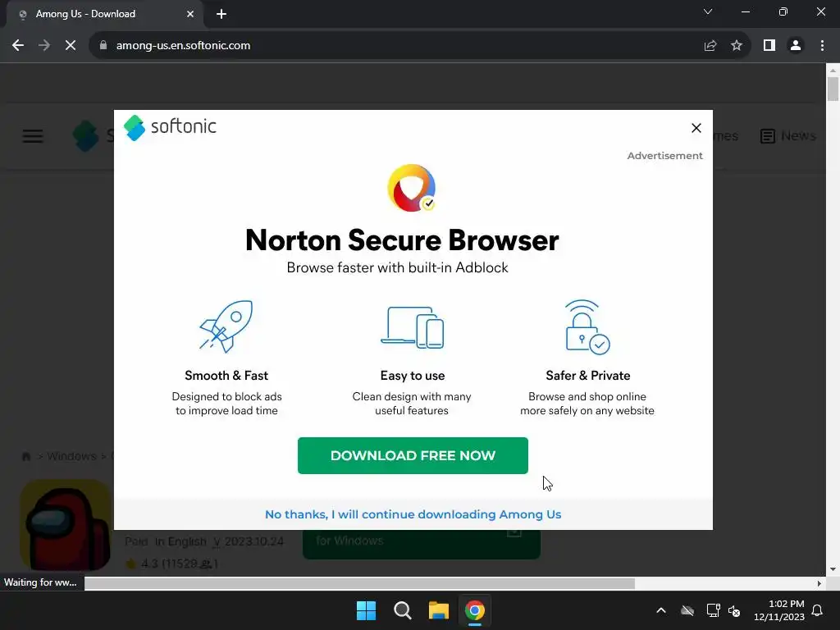The width and height of the screenshot is (840, 630).
Task: Go back to the previous page
Action: (18, 46)
